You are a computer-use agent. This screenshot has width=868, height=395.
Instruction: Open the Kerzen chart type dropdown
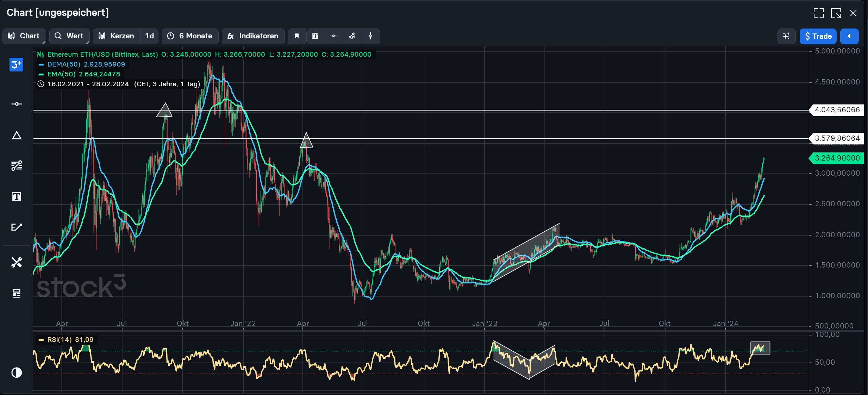click(x=116, y=36)
